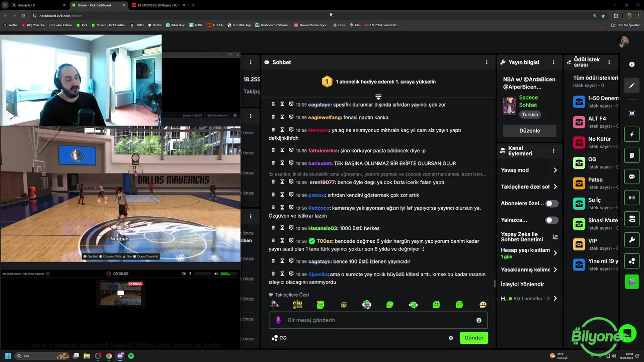The width and height of the screenshot is (644, 362).
Task: Click the browser address bar
Action: click(x=312, y=16)
